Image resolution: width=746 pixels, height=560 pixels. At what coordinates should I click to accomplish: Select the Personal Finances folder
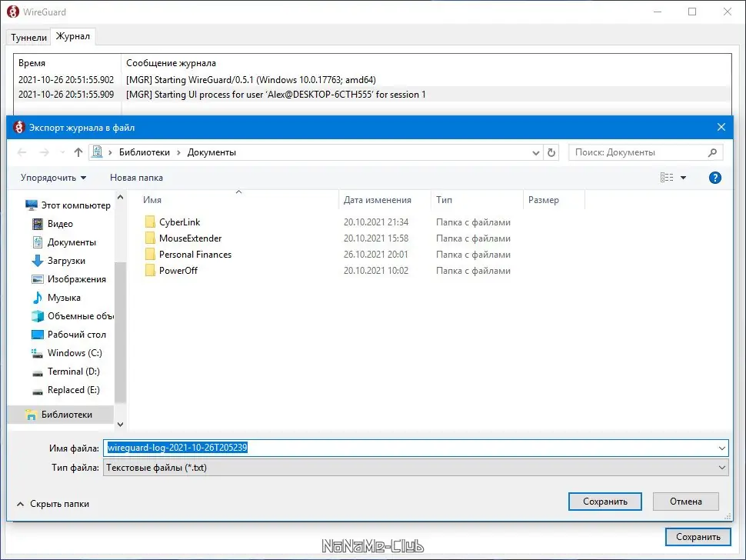(x=188, y=255)
